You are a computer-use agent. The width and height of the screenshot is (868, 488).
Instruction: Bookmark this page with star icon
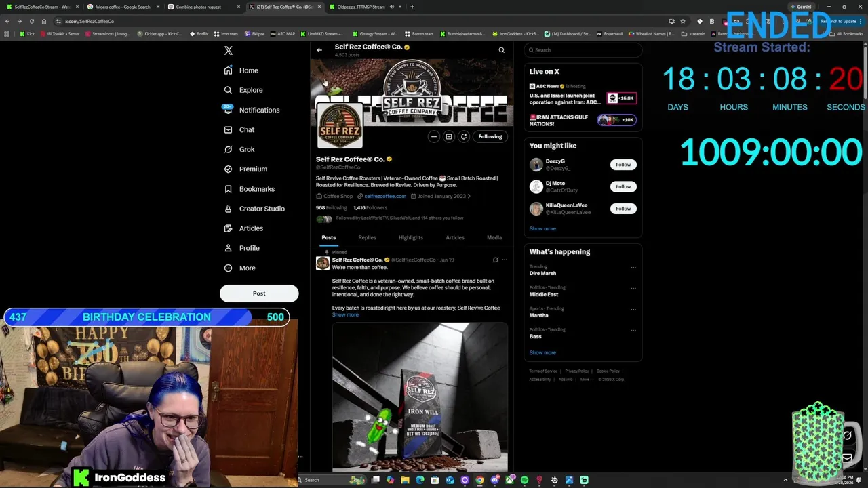coord(683,21)
